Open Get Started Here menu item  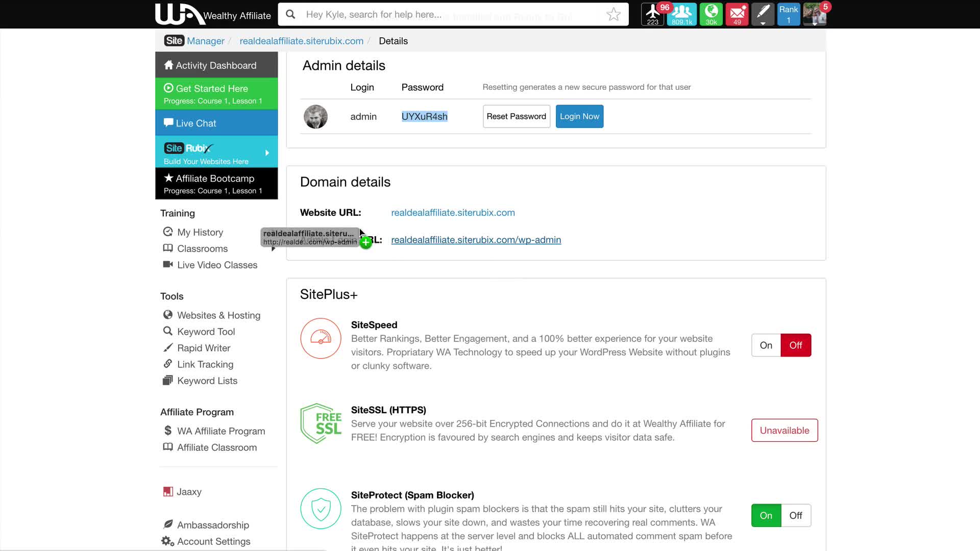point(216,94)
